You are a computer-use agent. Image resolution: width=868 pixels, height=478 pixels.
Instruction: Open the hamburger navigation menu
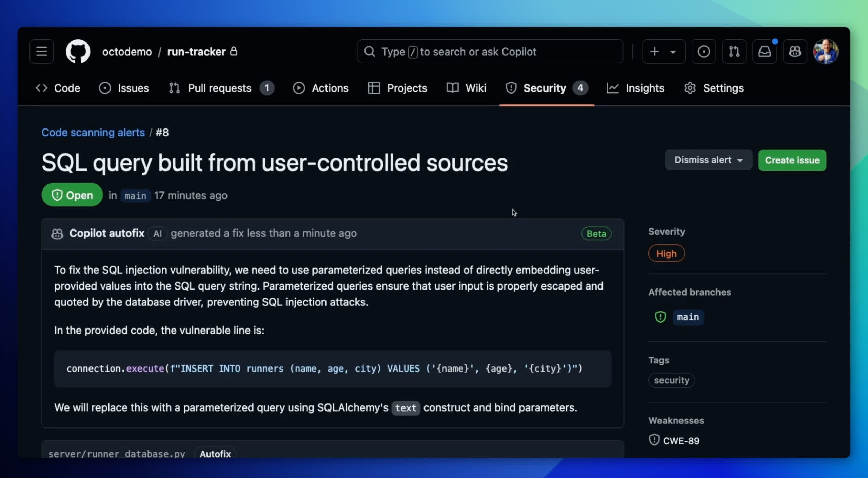(41, 52)
